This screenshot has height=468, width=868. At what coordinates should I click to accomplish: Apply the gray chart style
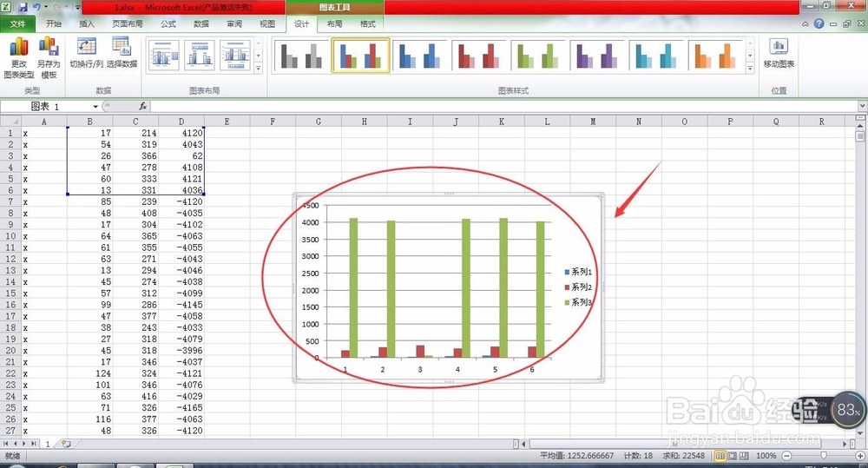[x=300, y=55]
